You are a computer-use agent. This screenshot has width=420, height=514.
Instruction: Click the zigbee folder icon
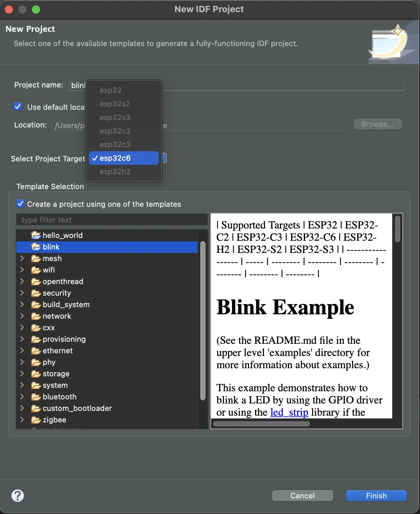[x=36, y=420]
